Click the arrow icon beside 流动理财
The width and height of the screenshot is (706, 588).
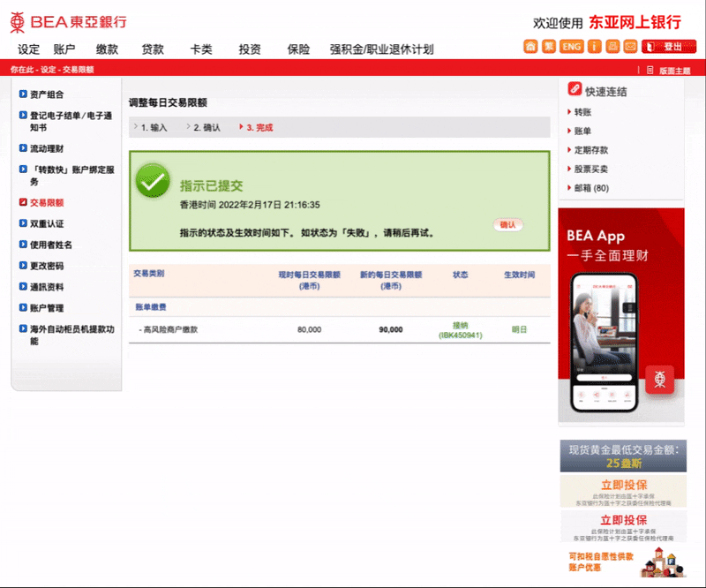coord(23,147)
